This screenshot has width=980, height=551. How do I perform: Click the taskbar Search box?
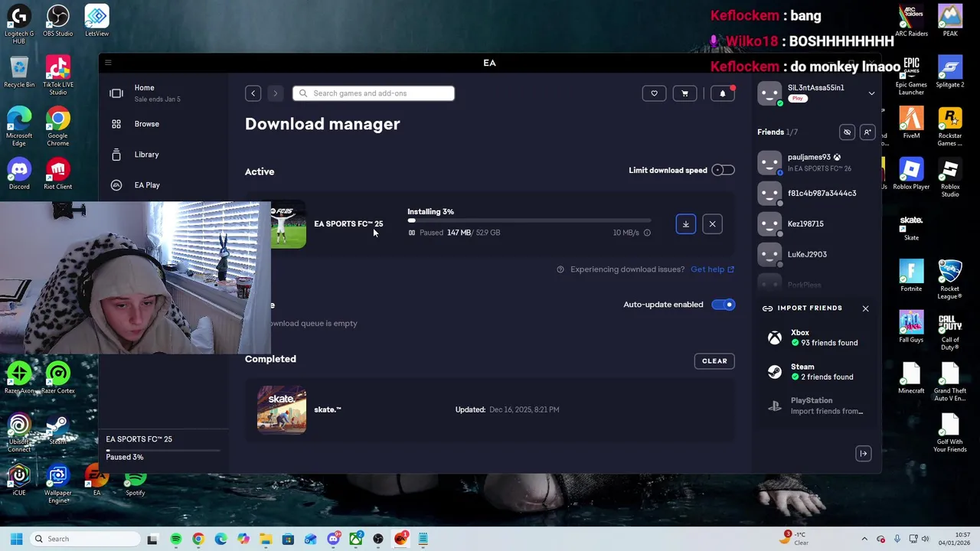tap(84, 539)
